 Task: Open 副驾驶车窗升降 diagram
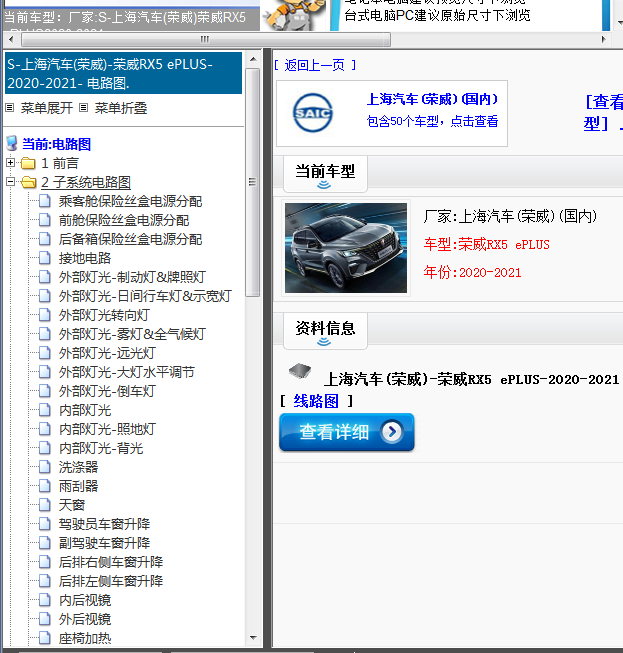pos(104,543)
